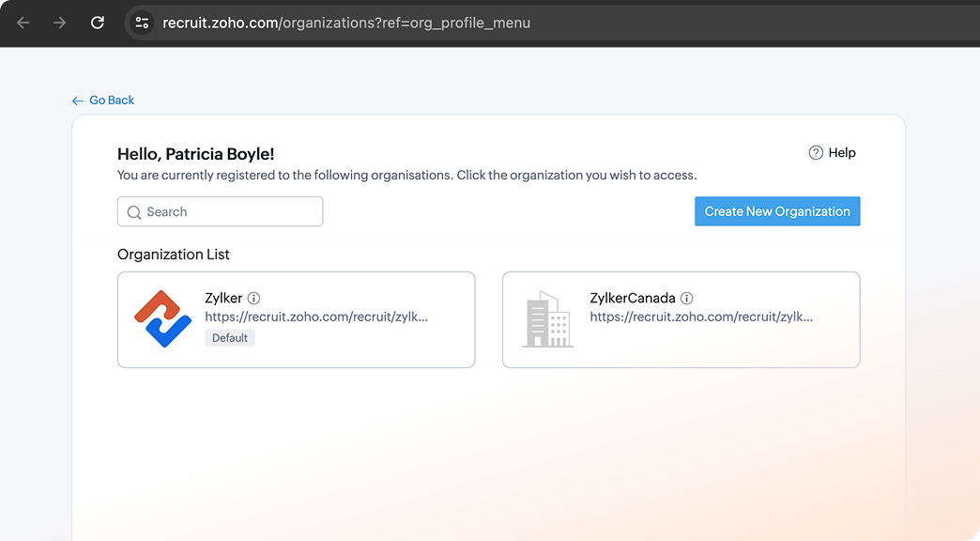View info icon next to Zylker
This screenshot has width=980, height=541.
pyautogui.click(x=253, y=298)
